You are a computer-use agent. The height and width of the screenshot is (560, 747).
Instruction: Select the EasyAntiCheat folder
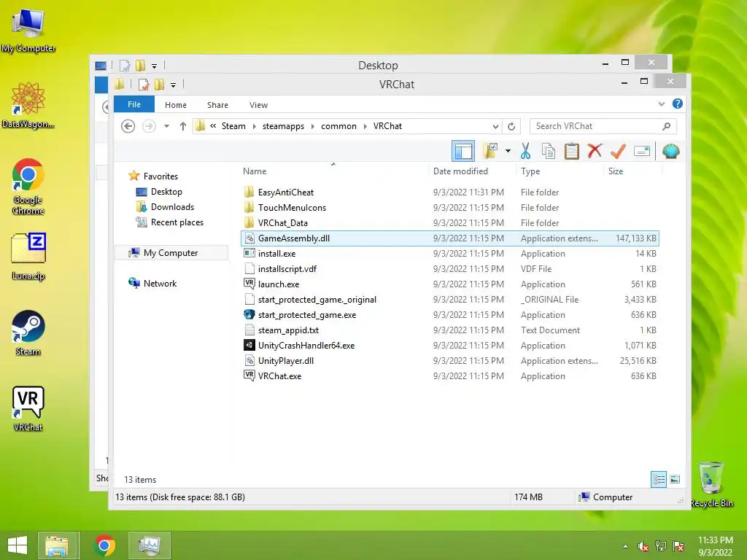tap(285, 192)
